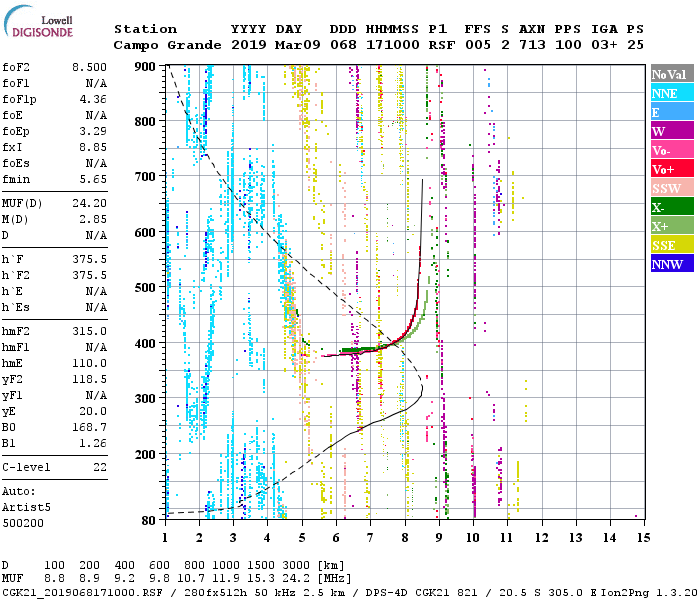700x600 pixels.
Task: Select the E legend swatch
Action: coord(672,112)
